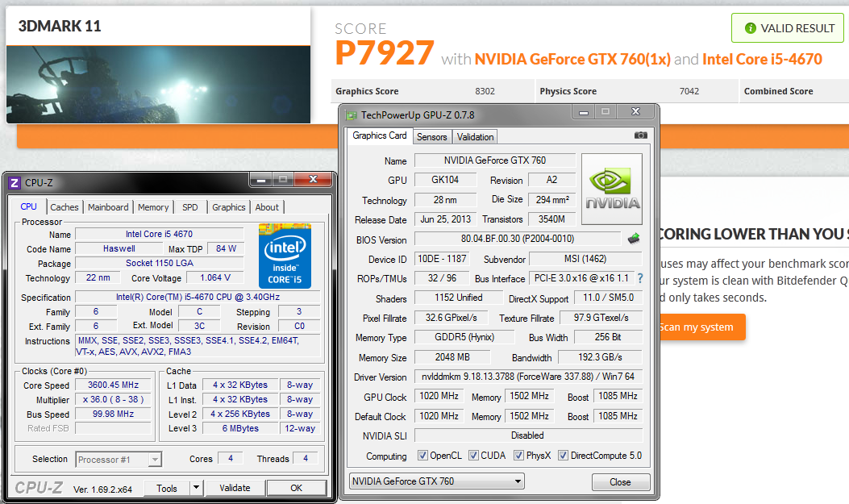Click the NVIDIA logo in GPU-Z

pyautogui.click(x=612, y=189)
